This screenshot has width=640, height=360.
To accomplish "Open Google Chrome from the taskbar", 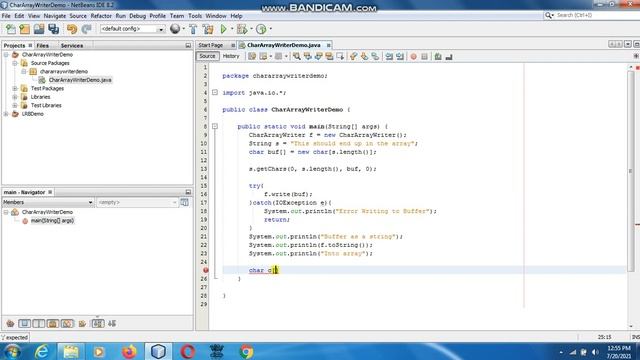I will (x=246, y=351).
